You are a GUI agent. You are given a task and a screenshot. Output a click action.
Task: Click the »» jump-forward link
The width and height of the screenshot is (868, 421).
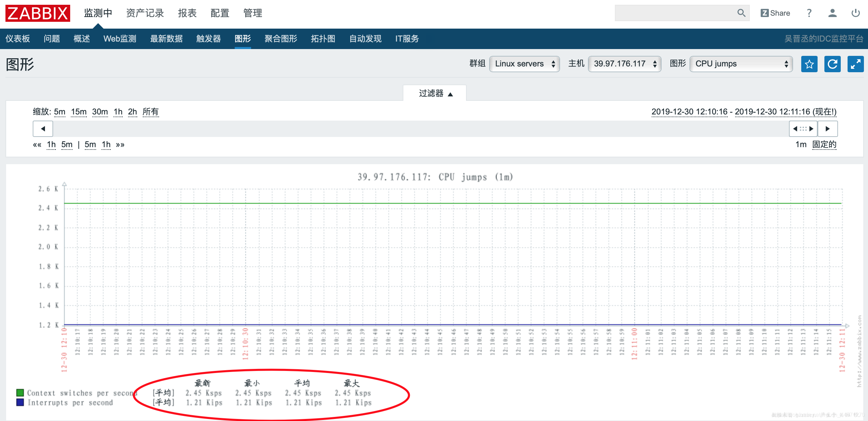pos(120,145)
